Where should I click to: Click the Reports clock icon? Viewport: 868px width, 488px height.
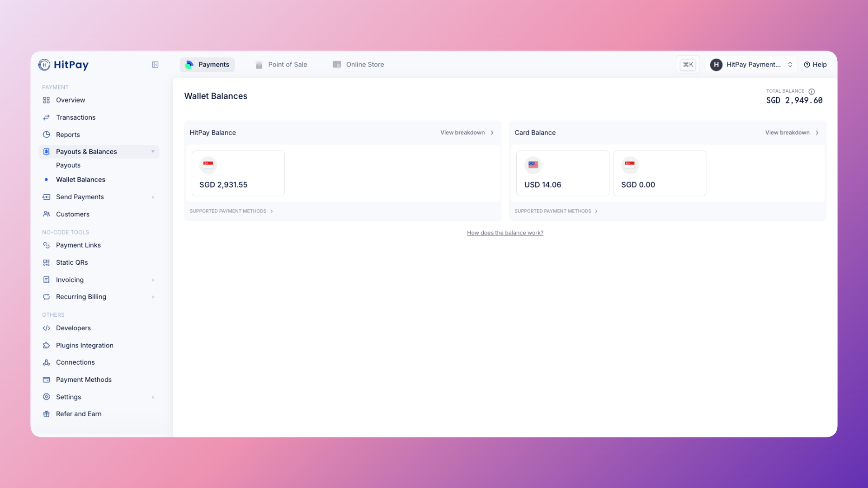coord(47,134)
